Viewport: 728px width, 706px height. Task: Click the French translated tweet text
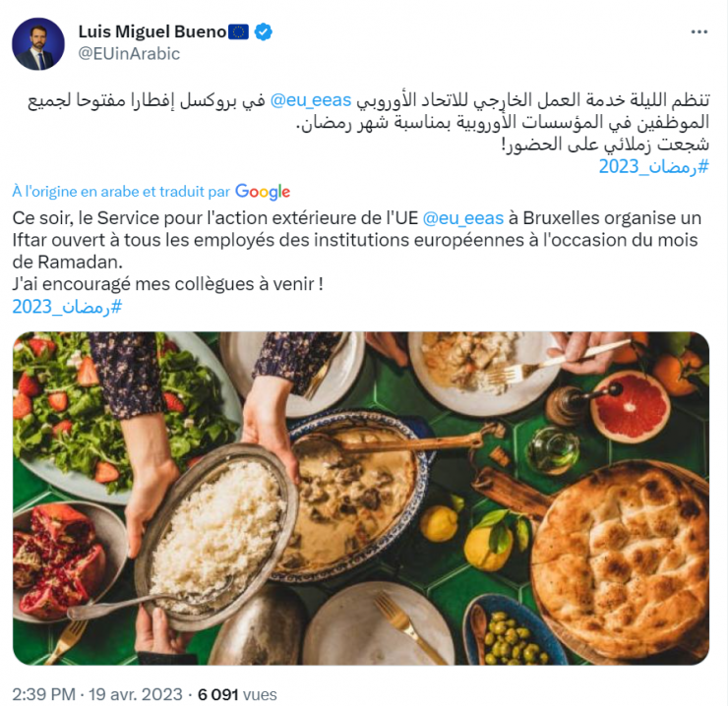point(356,251)
